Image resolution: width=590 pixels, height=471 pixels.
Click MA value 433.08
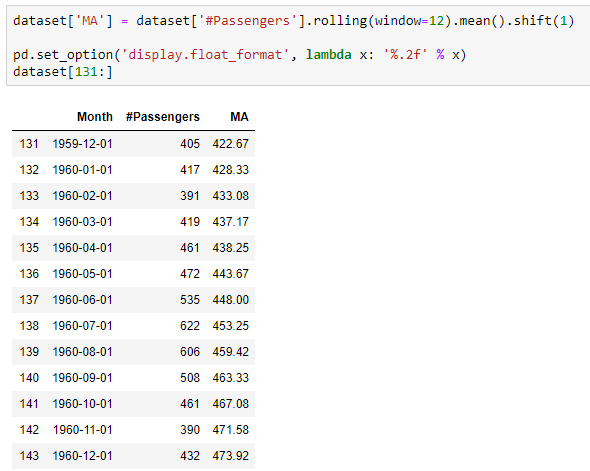tap(231, 196)
